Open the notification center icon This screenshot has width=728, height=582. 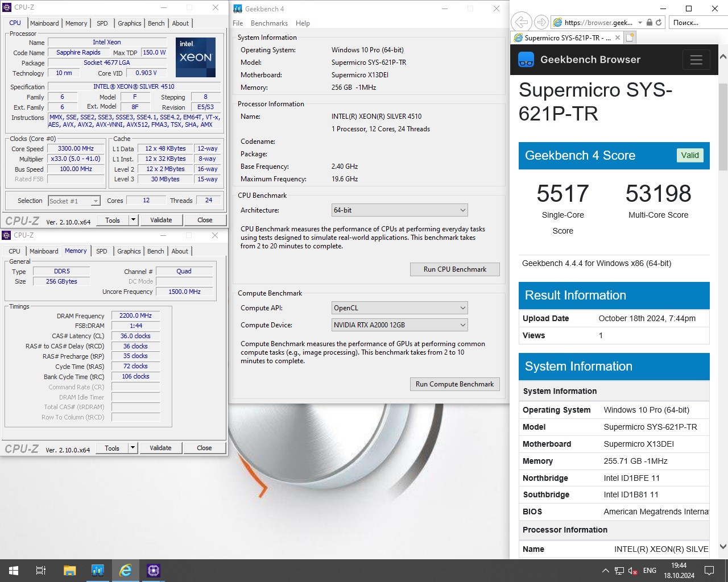[x=709, y=570]
